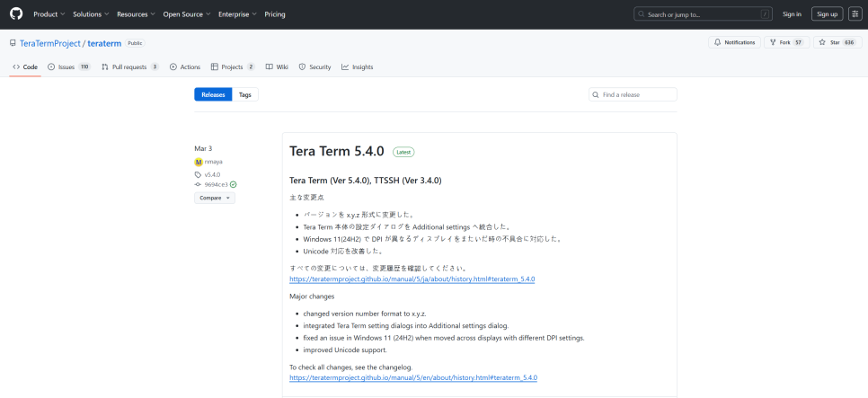Open the Pull requests tab

coord(130,67)
